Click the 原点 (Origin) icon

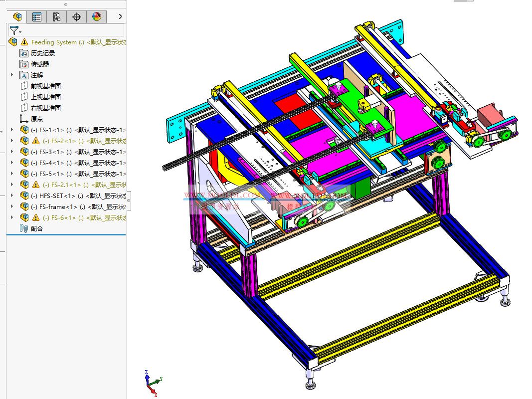pyautogui.click(x=23, y=118)
